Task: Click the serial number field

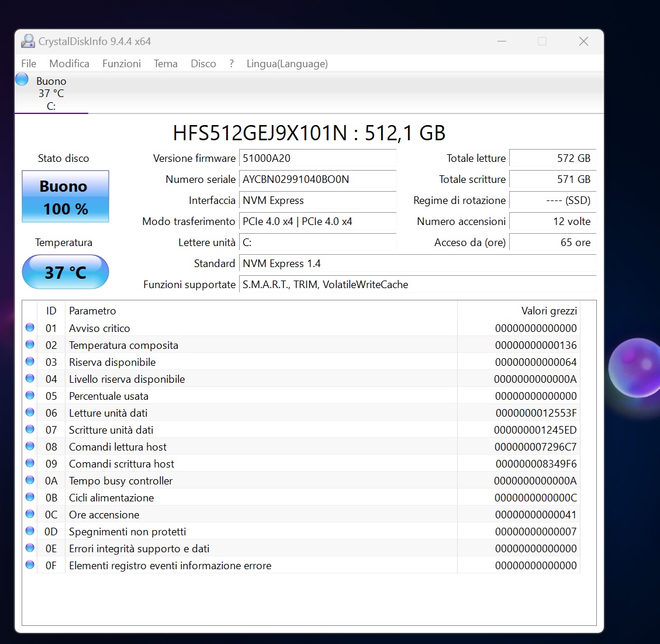Action: [318, 179]
